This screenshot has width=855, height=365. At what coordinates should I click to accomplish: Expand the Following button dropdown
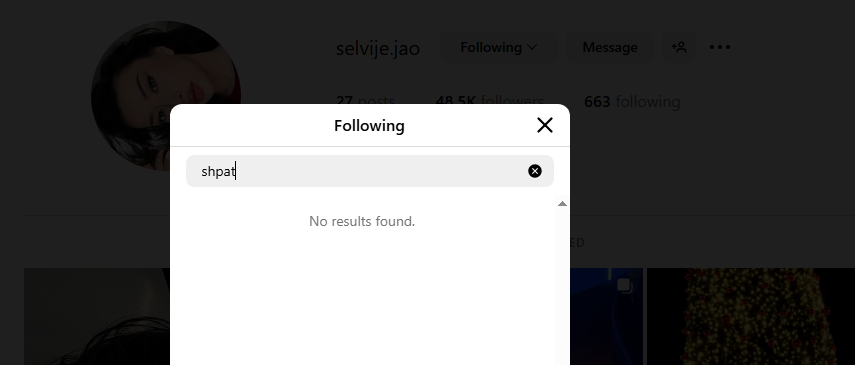pos(498,47)
